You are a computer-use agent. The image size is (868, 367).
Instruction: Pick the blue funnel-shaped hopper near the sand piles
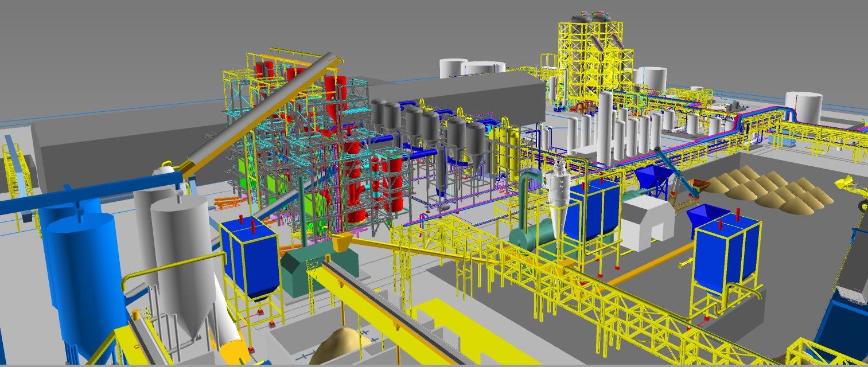coord(654,177)
